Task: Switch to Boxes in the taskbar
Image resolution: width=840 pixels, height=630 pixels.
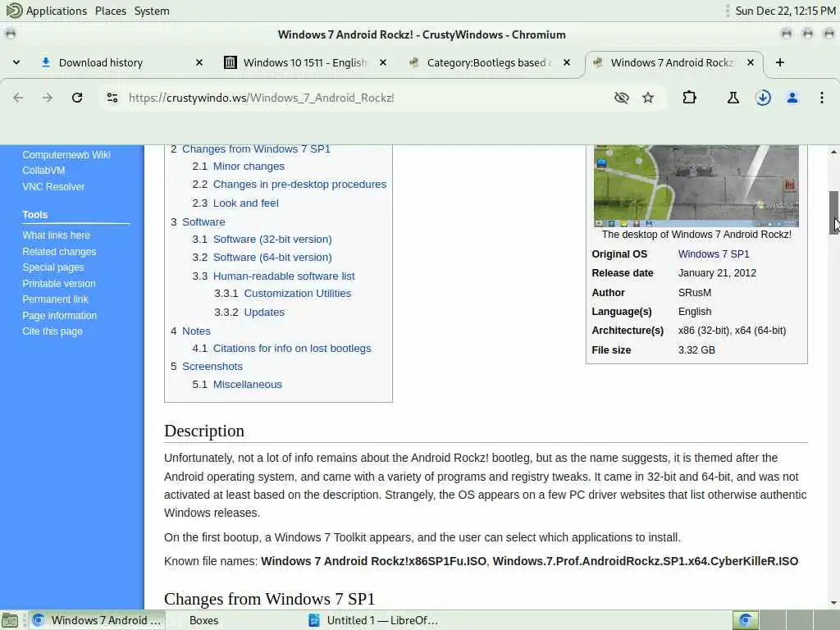Action: click(203, 620)
